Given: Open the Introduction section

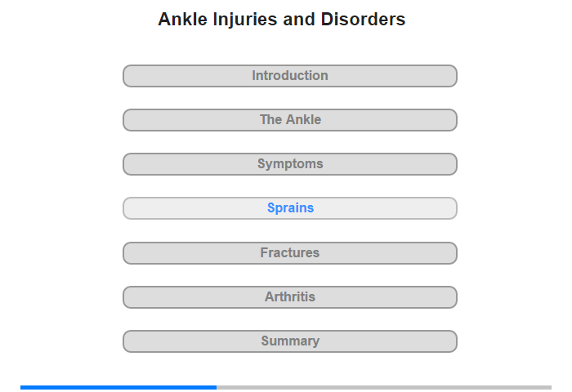Looking at the screenshot, I should click(290, 76).
